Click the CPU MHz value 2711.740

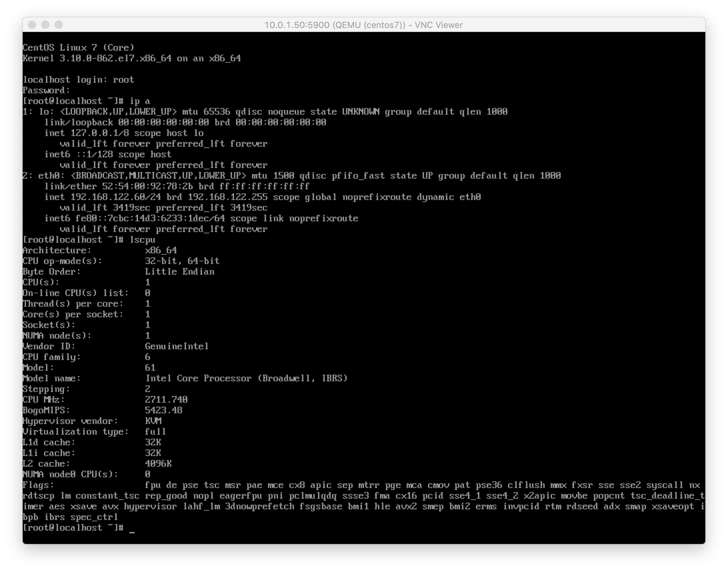point(166,400)
